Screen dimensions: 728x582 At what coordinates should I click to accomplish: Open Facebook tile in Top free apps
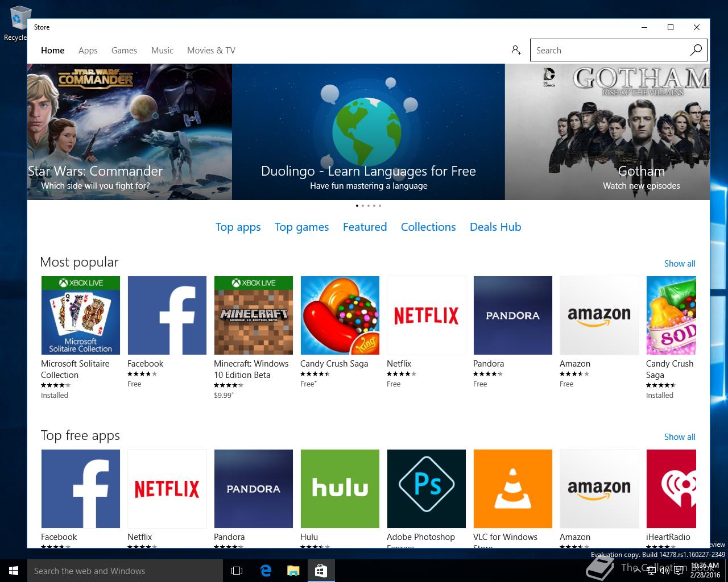(x=81, y=489)
